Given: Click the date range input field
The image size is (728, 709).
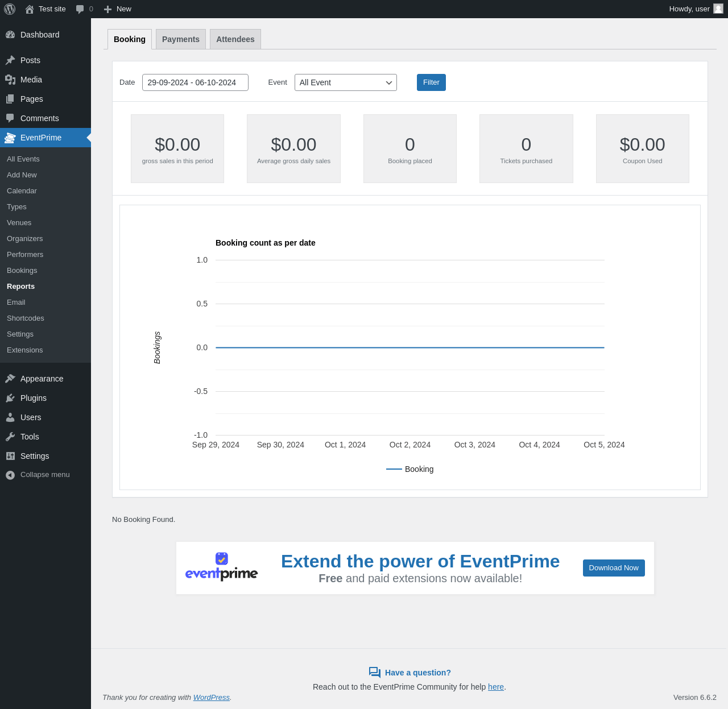Looking at the screenshot, I should click(195, 82).
